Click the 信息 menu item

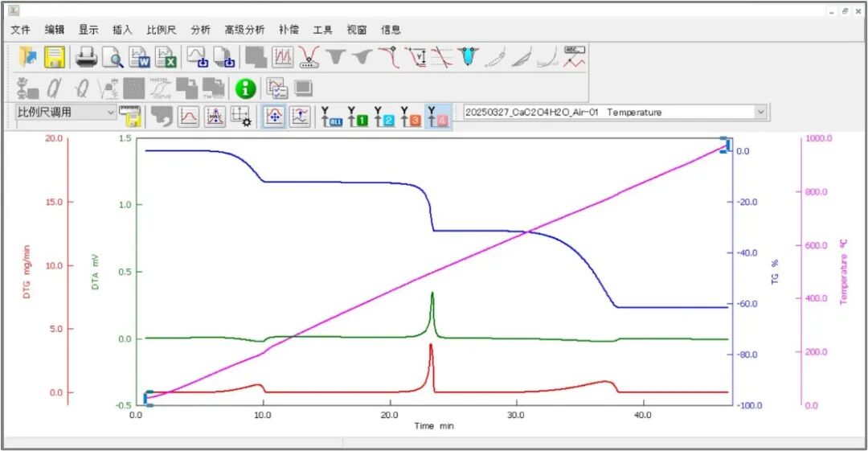coord(391,30)
